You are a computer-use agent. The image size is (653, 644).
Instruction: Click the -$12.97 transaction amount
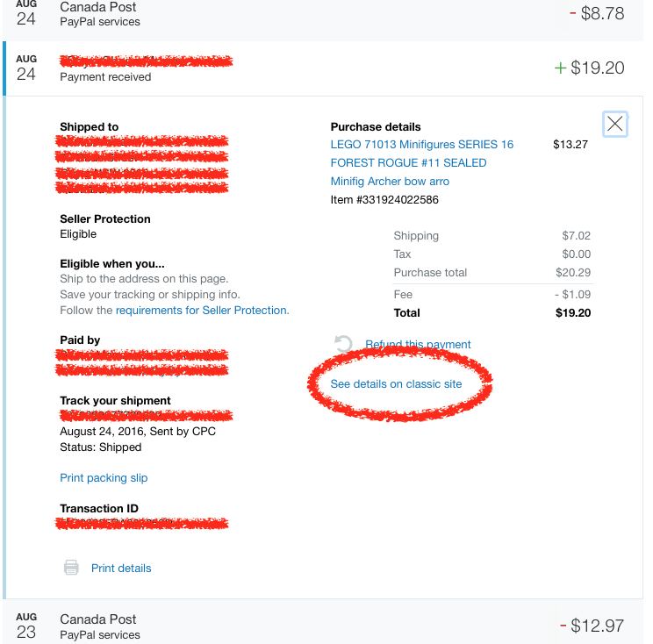tap(592, 626)
